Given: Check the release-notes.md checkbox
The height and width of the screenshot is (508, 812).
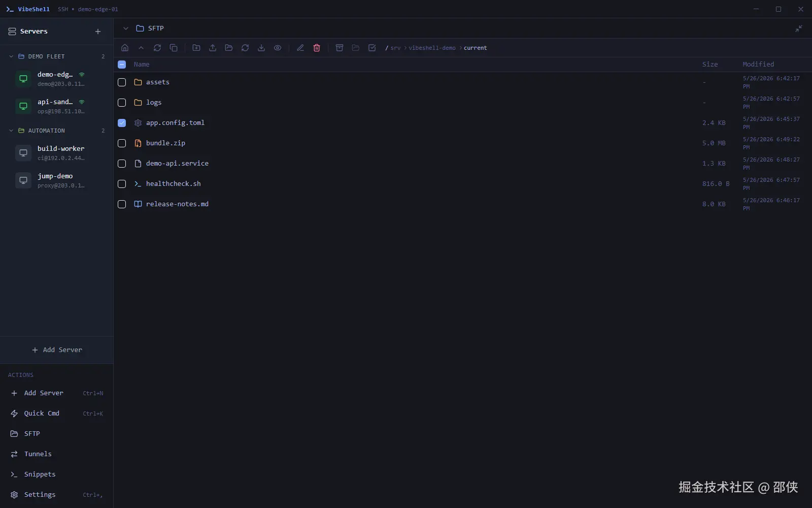Looking at the screenshot, I should pyautogui.click(x=122, y=204).
